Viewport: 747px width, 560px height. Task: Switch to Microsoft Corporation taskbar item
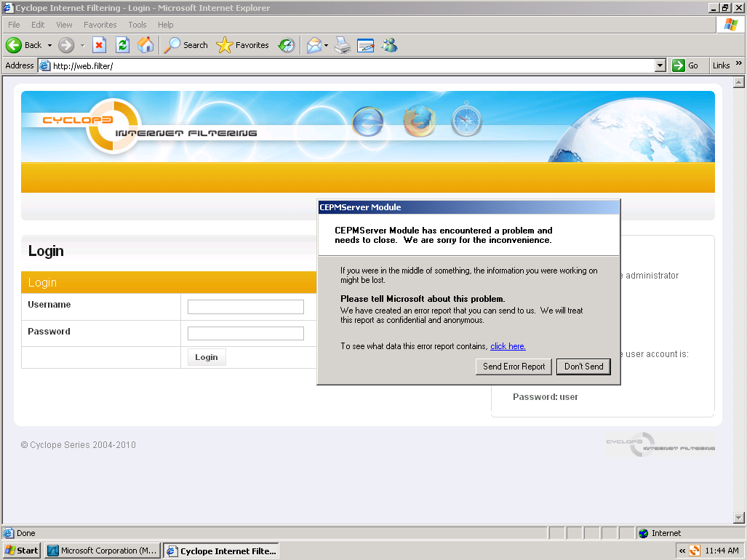[103, 551]
